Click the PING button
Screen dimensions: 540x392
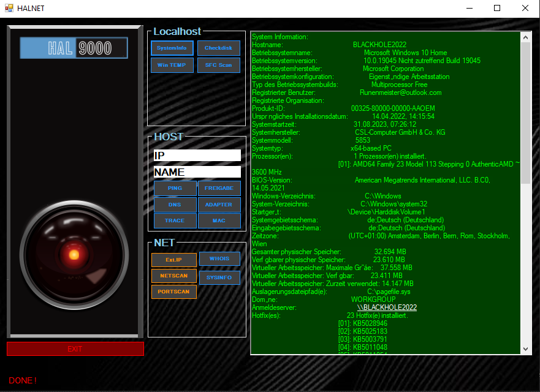click(x=175, y=188)
